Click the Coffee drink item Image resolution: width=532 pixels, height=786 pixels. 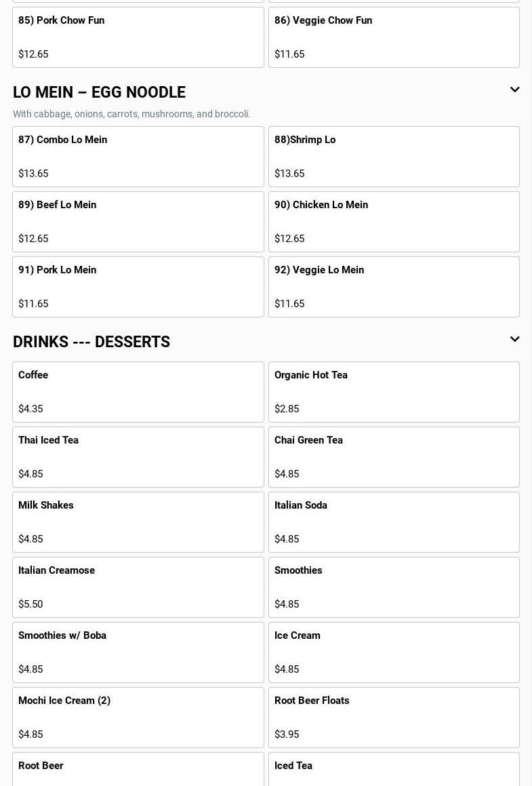coord(138,392)
